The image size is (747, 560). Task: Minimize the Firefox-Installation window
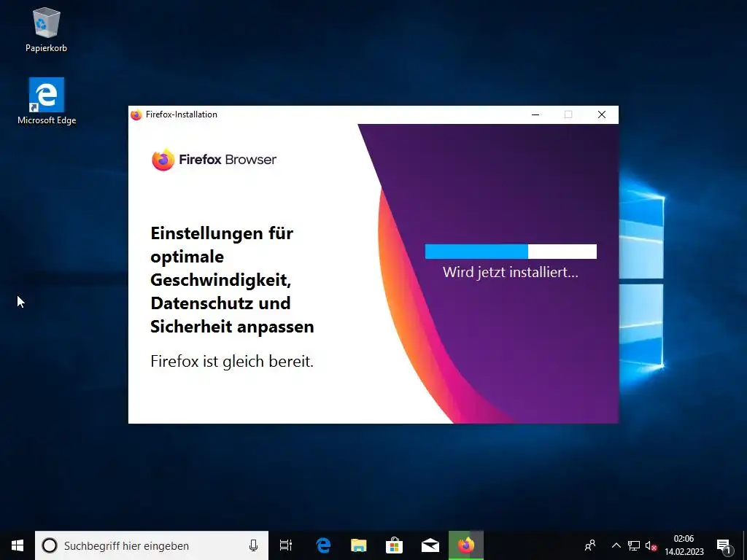[x=535, y=114]
